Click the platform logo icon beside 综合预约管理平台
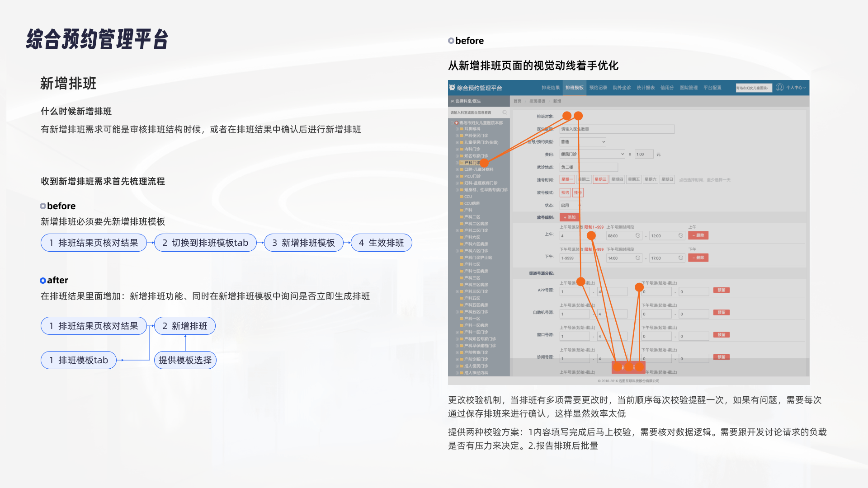This screenshot has height=488, width=868. [452, 88]
